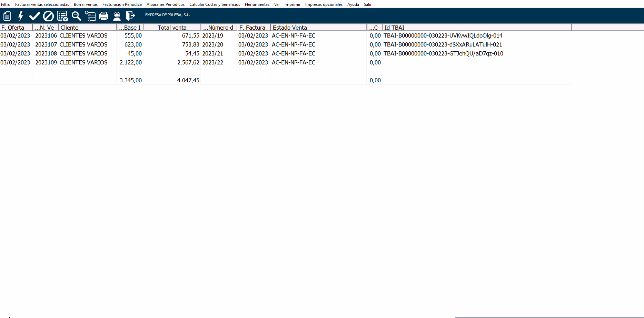Click Borrar ventas option
The height and width of the screenshot is (318, 644).
point(86,4)
